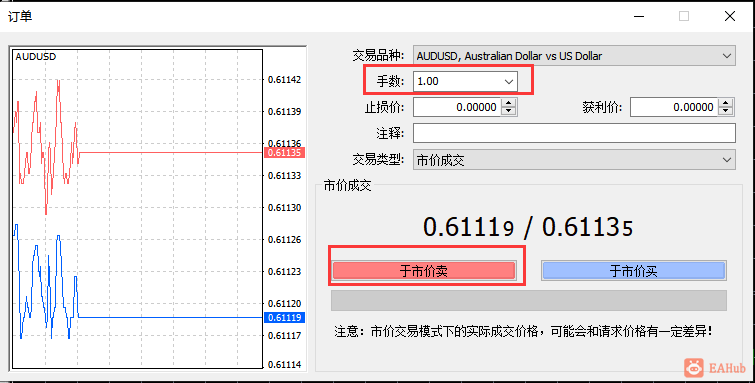This screenshot has height=383, width=755.
Task: Click the 市价成交 group box heading
Action: (x=348, y=185)
